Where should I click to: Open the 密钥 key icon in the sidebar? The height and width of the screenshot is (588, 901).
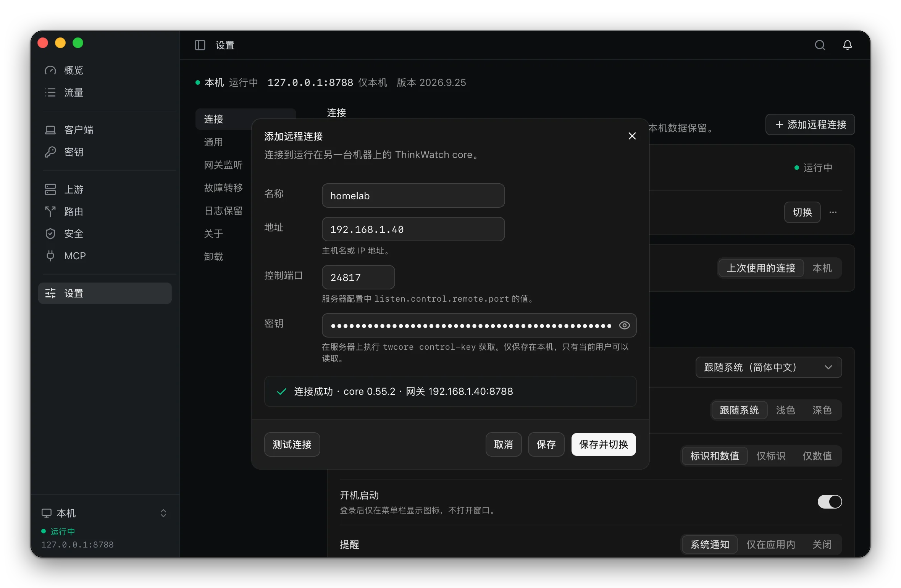[x=50, y=152]
